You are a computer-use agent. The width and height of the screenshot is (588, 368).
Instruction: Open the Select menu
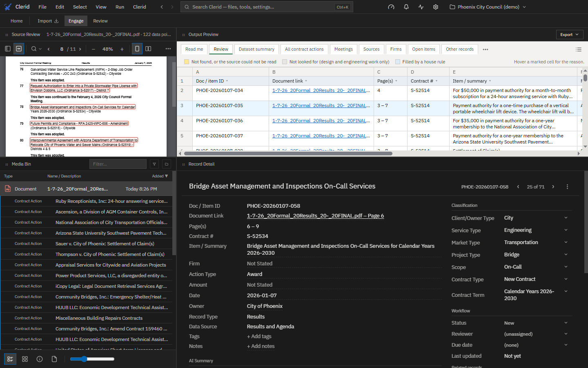coord(80,7)
